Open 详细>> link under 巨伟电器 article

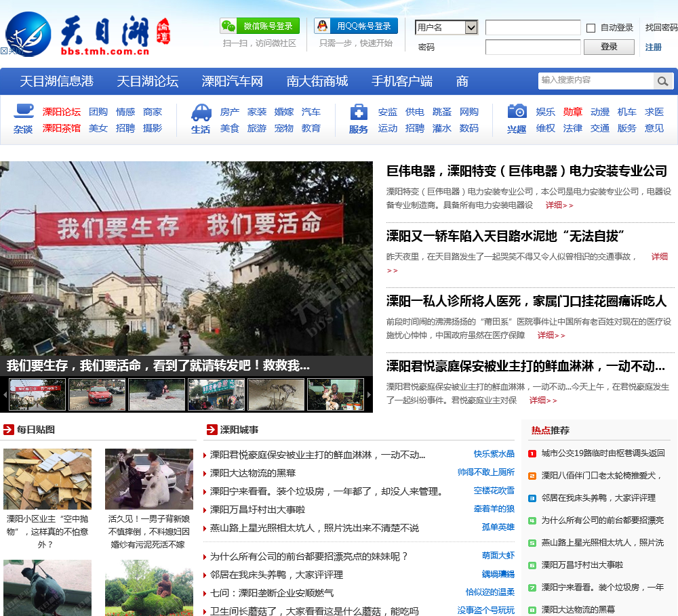559,205
